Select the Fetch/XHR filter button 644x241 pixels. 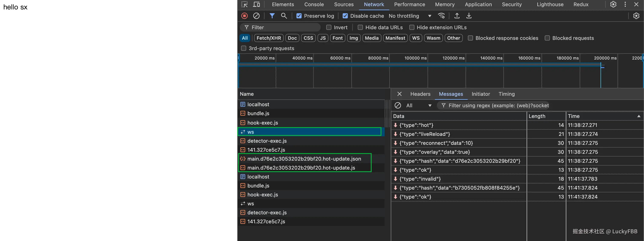(x=269, y=38)
